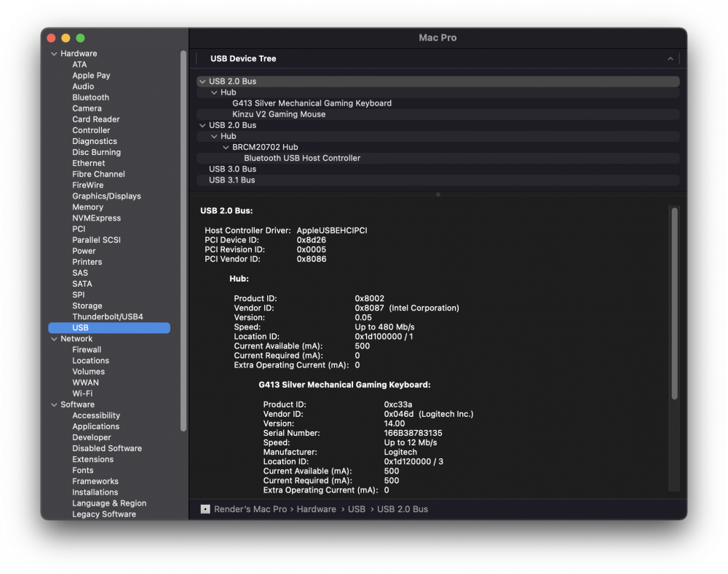
Task: Open Thunderbolt/USB4 in the sidebar
Action: (x=107, y=317)
